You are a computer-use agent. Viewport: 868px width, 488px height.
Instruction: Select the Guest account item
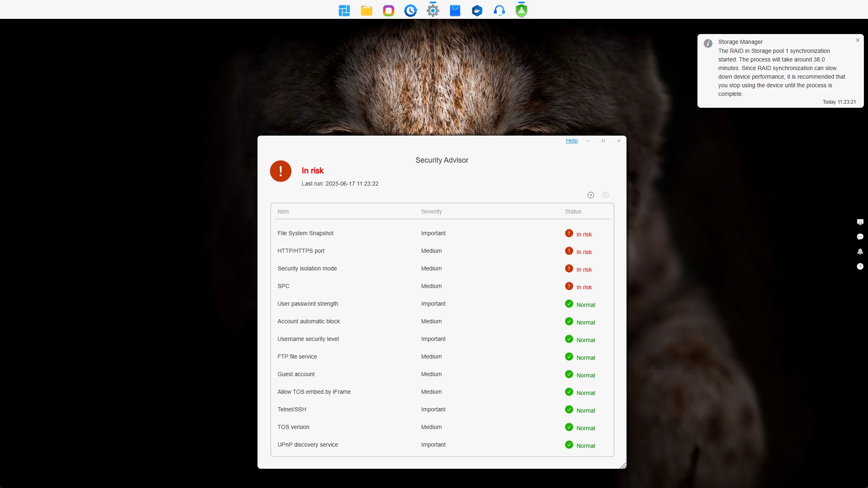pyautogui.click(x=296, y=374)
